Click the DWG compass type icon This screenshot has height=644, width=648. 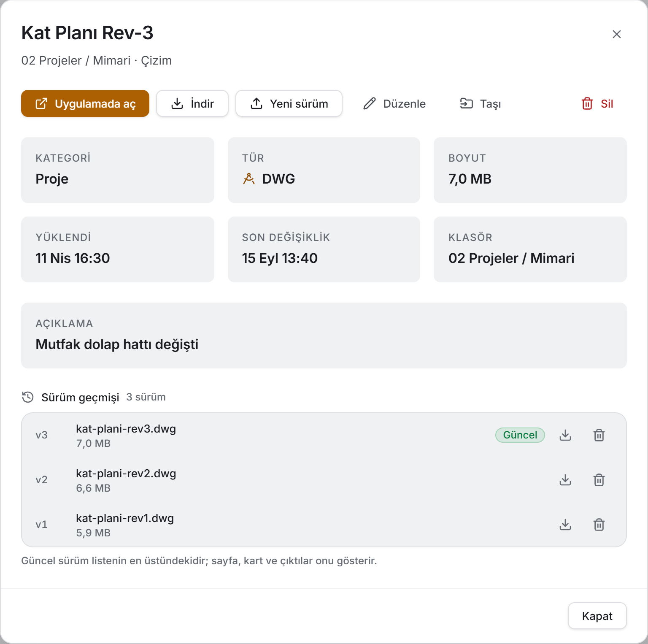point(249,179)
